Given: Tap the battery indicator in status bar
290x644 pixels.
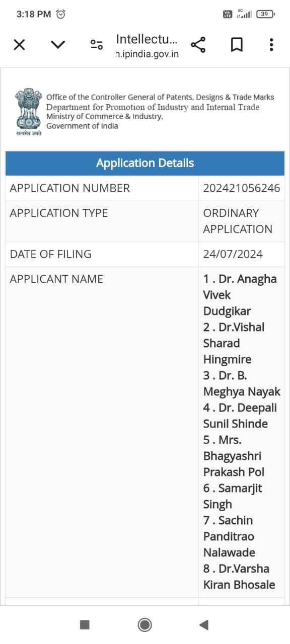Looking at the screenshot, I should (265, 14).
